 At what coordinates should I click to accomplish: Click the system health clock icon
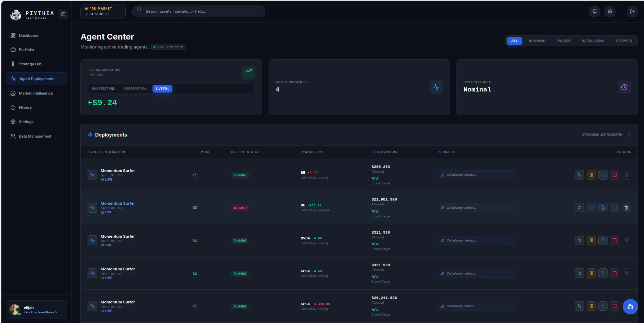pyautogui.click(x=624, y=87)
